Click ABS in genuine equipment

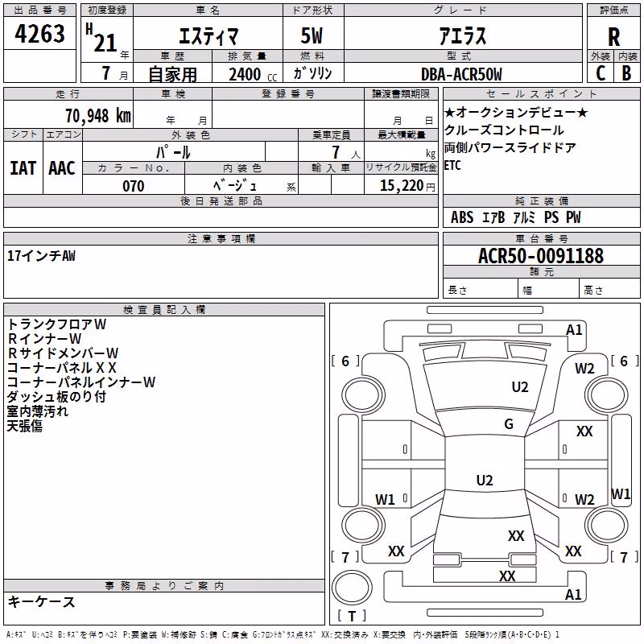click(462, 217)
